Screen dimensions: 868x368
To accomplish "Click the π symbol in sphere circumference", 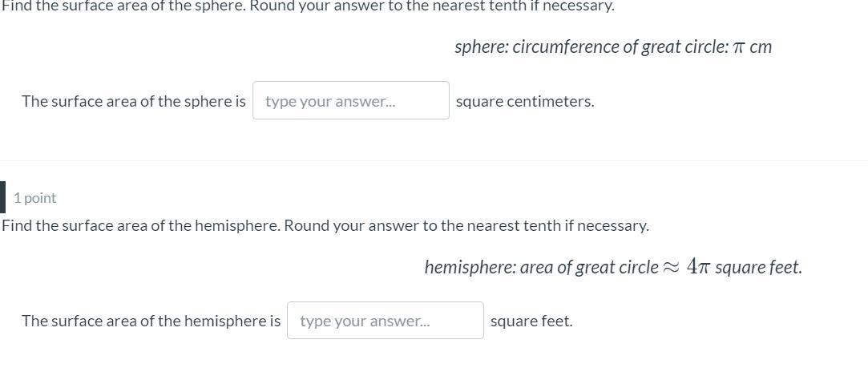I will (739, 47).
